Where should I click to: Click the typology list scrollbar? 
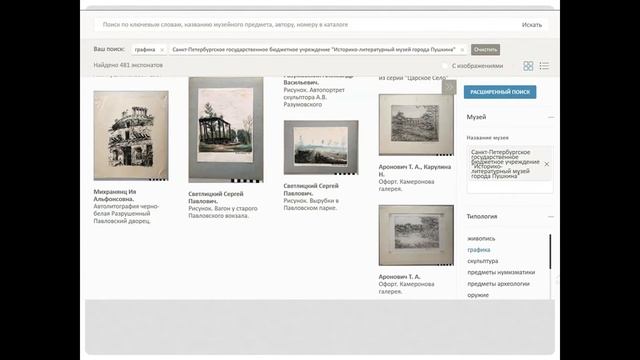(x=550, y=251)
